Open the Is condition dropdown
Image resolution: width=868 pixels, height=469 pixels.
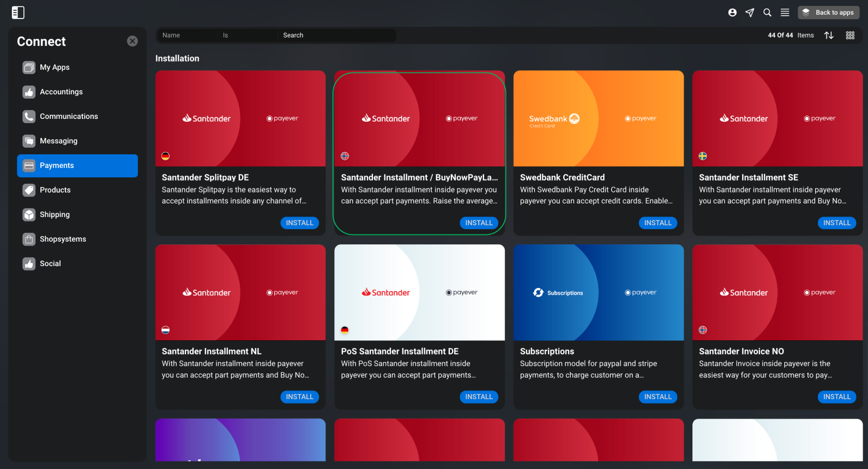(248, 35)
